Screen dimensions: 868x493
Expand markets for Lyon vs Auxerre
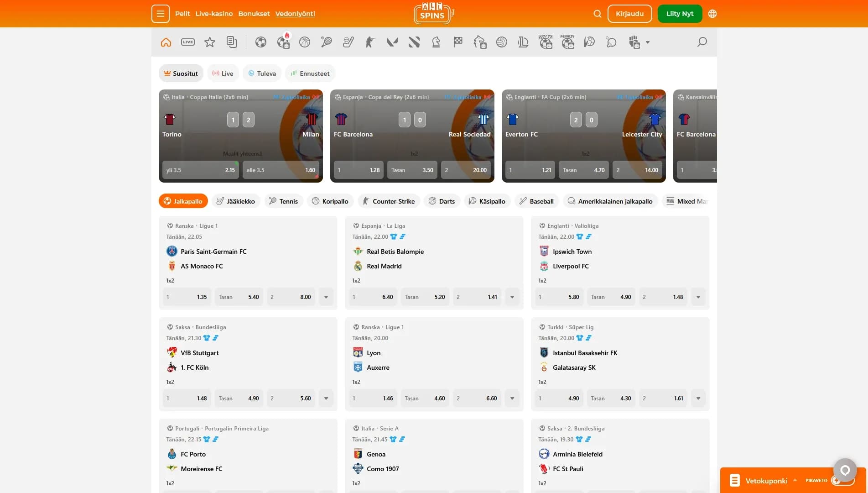pos(512,399)
